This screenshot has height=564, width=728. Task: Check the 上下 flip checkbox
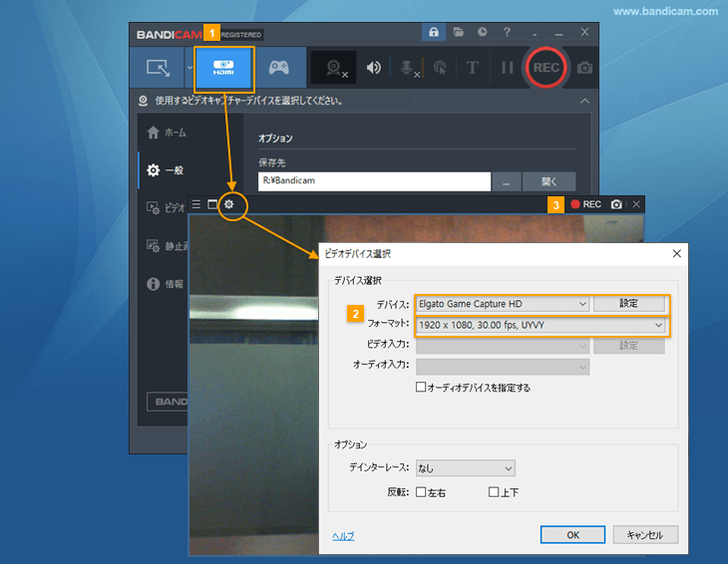click(x=494, y=491)
